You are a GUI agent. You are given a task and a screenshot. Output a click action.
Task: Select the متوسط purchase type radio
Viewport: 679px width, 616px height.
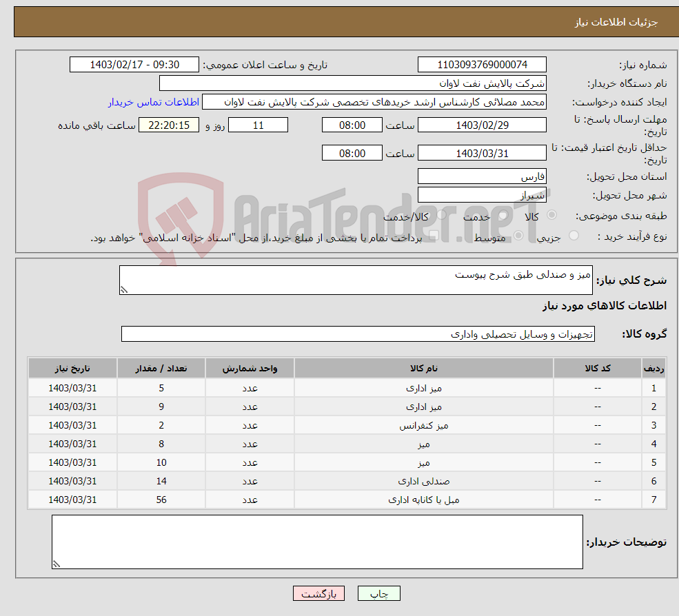click(518, 236)
